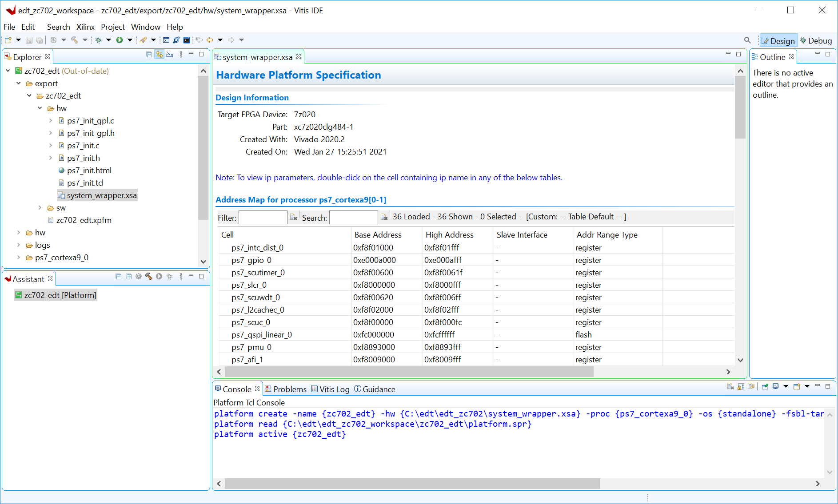
Task: Collapse the hw folder under zc702_edt
Action: pyautogui.click(x=40, y=108)
